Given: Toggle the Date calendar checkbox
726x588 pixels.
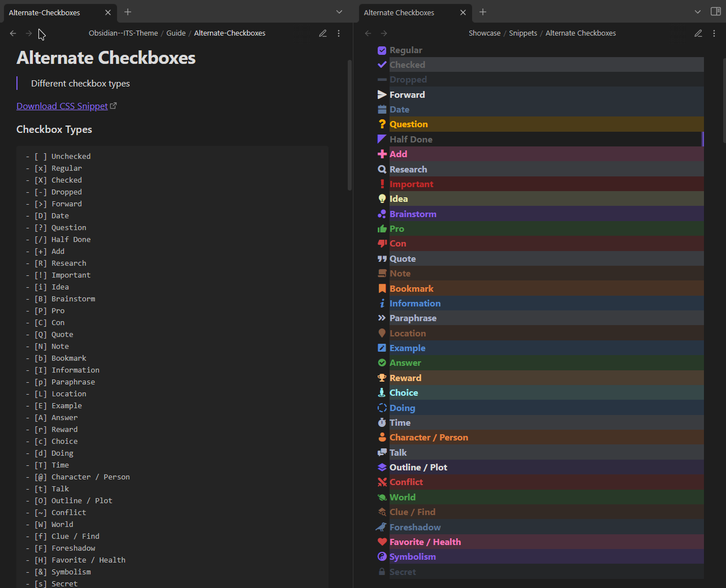Looking at the screenshot, I should [382, 110].
